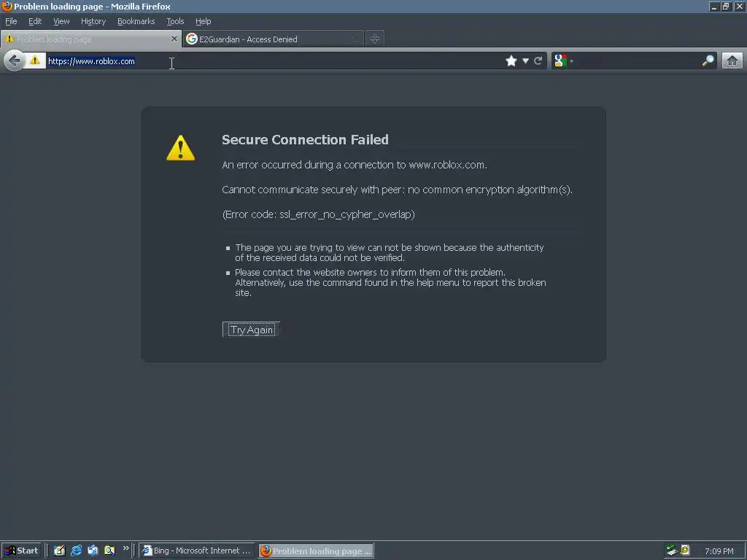747x560 pixels.
Task: Click the 7:09 PM system clock
Action: pyautogui.click(x=719, y=551)
